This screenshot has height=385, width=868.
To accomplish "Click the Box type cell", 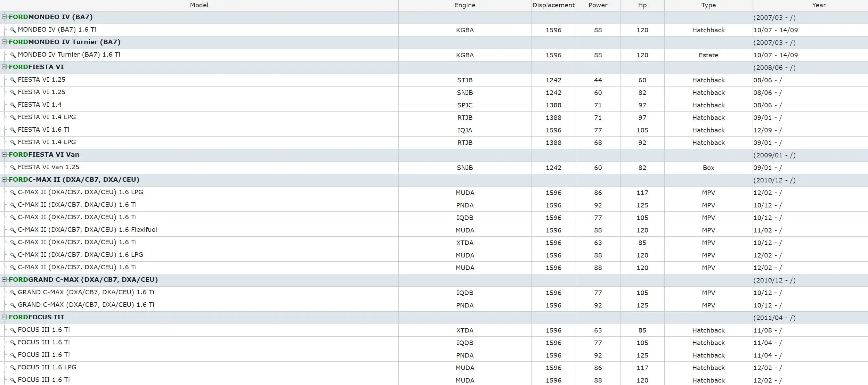I will [708, 168].
